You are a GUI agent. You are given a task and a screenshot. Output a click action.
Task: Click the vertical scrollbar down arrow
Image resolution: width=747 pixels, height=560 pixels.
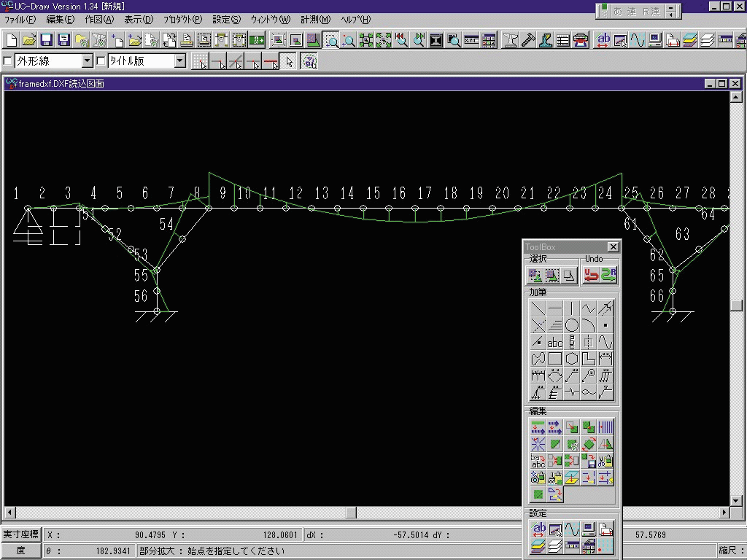point(736,500)
